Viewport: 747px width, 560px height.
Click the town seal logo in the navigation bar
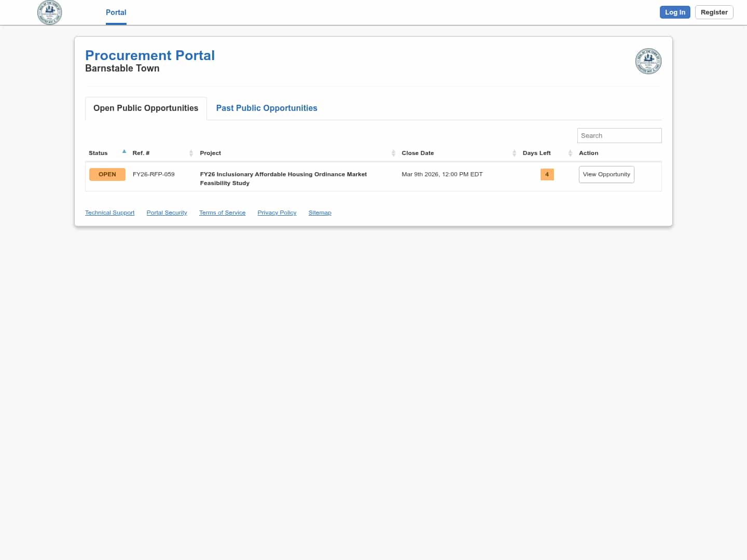point(49,12)
